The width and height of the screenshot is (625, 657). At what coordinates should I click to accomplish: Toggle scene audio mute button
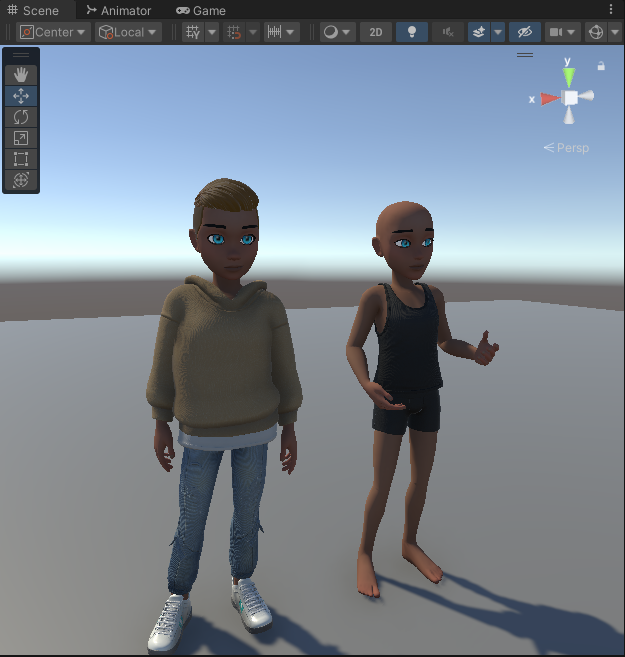447,32
